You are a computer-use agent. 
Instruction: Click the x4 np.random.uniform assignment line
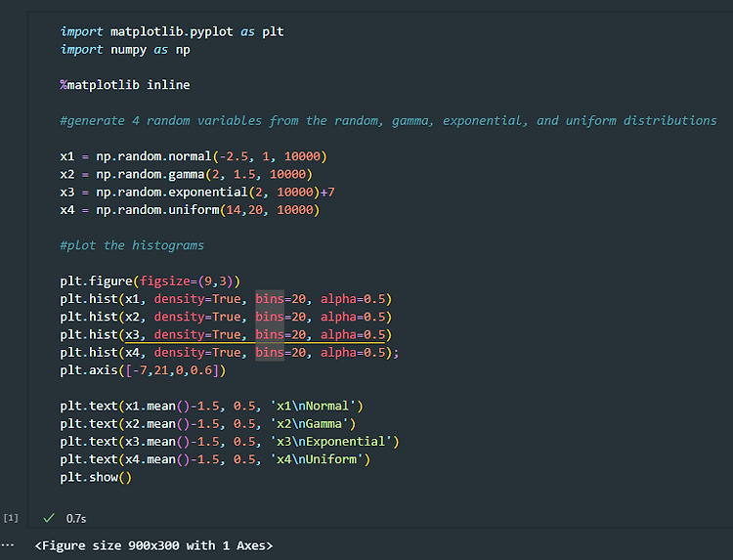point(190,209)
